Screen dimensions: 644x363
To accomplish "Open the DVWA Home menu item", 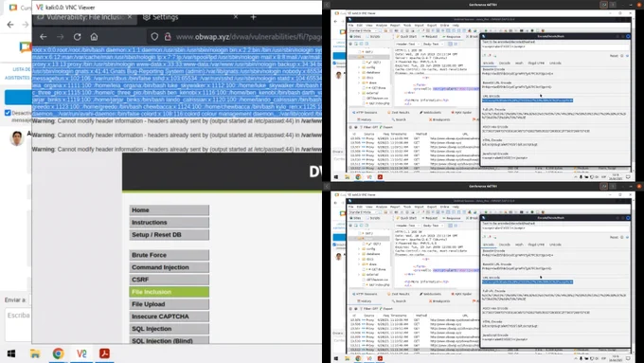I will (170, 210).
